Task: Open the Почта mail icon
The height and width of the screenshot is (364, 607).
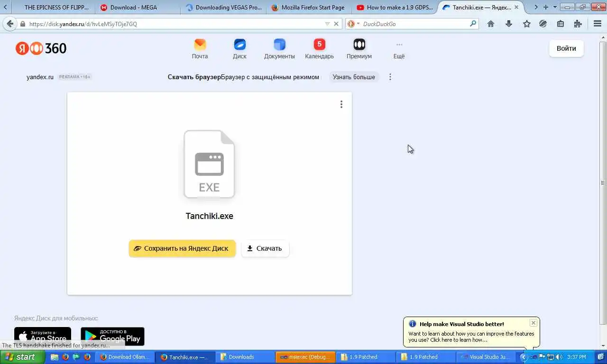Action: [200, 49]
